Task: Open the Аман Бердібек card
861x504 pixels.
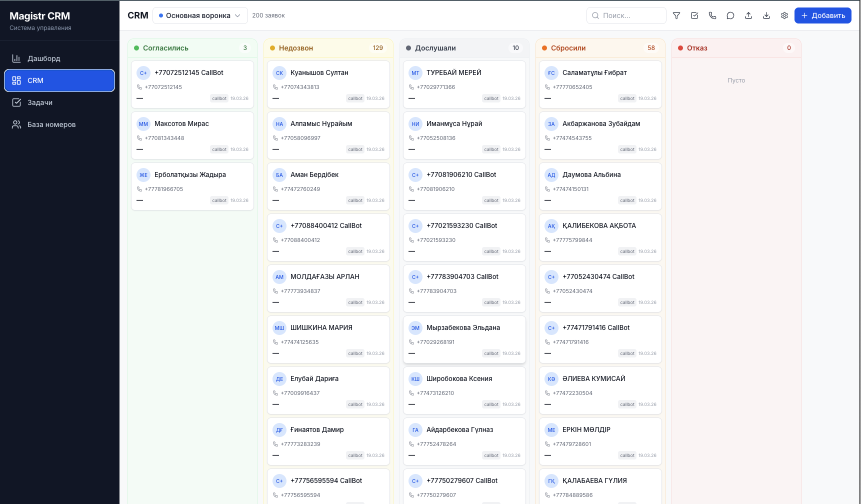Action: (328, 186)
